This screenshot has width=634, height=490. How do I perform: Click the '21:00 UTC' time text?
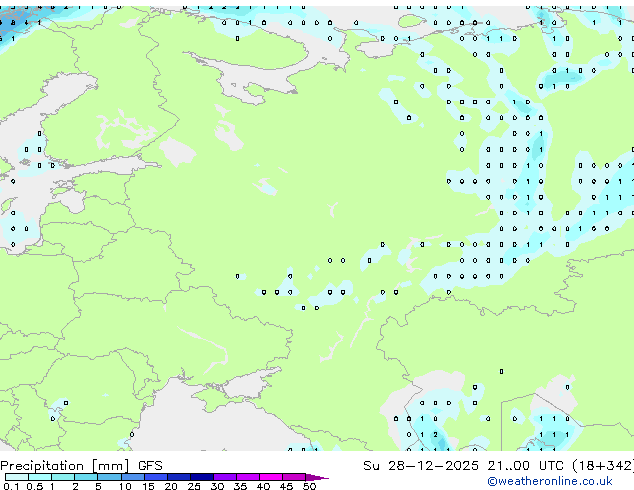click(x=525, y=466)
